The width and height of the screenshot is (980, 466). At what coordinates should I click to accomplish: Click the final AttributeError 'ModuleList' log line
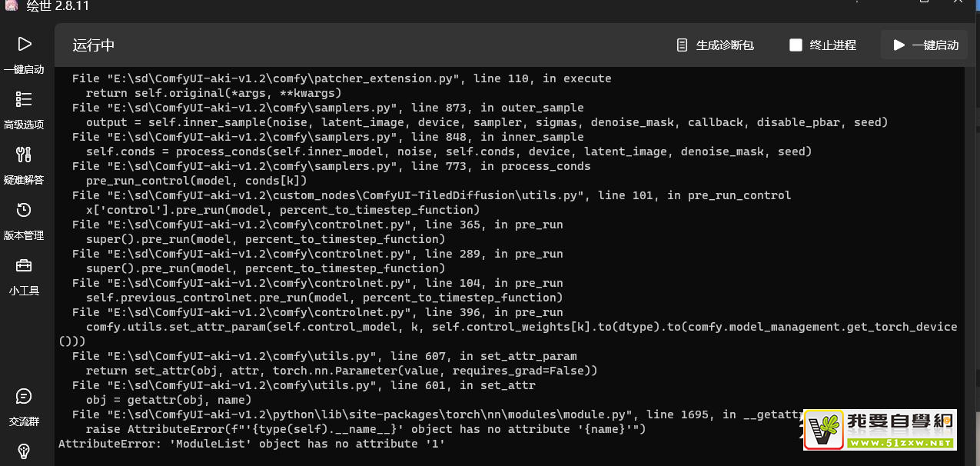(251, 444)
